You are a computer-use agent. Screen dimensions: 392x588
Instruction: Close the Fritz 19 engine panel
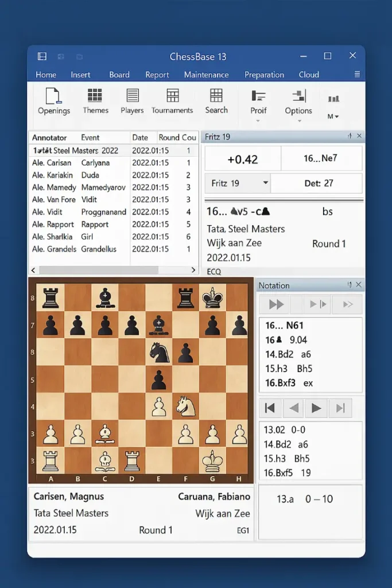359,136
